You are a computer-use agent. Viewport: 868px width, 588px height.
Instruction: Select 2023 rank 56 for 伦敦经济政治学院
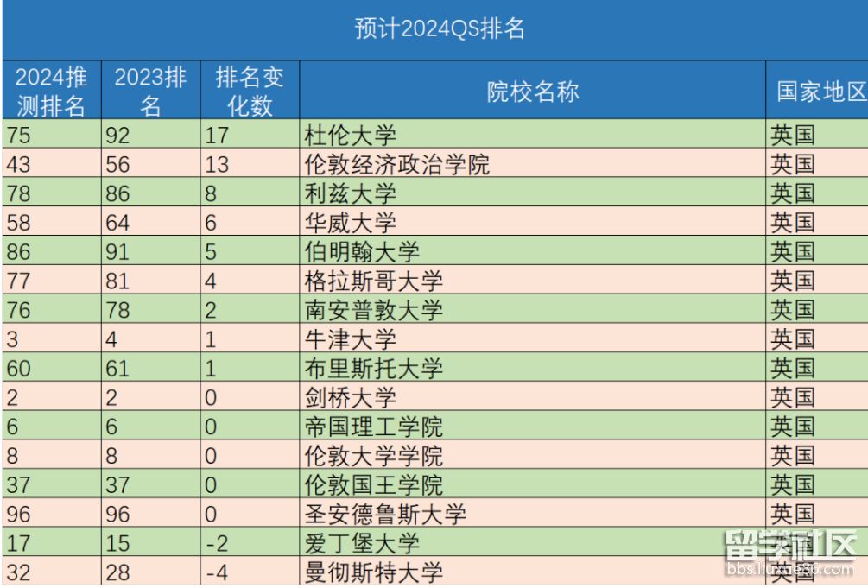pyautogui.click(x=117, y=165)
